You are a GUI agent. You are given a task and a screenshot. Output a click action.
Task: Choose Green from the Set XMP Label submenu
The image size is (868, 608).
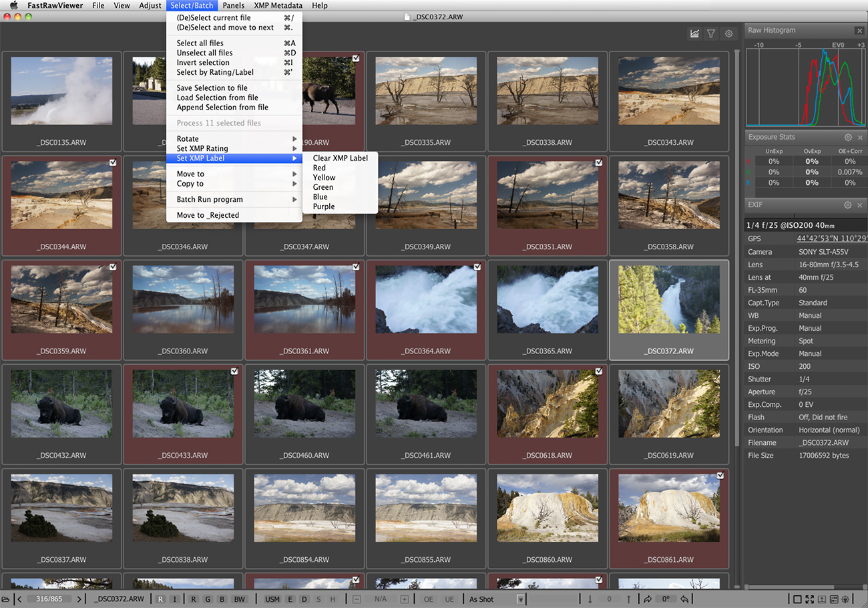coord(322,187)
